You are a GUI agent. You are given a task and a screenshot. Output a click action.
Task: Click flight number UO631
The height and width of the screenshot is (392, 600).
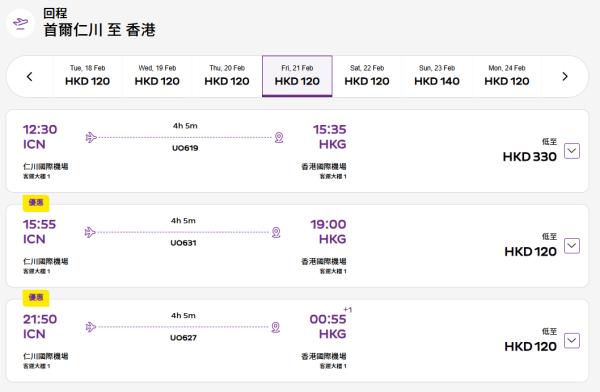(183, 243)
